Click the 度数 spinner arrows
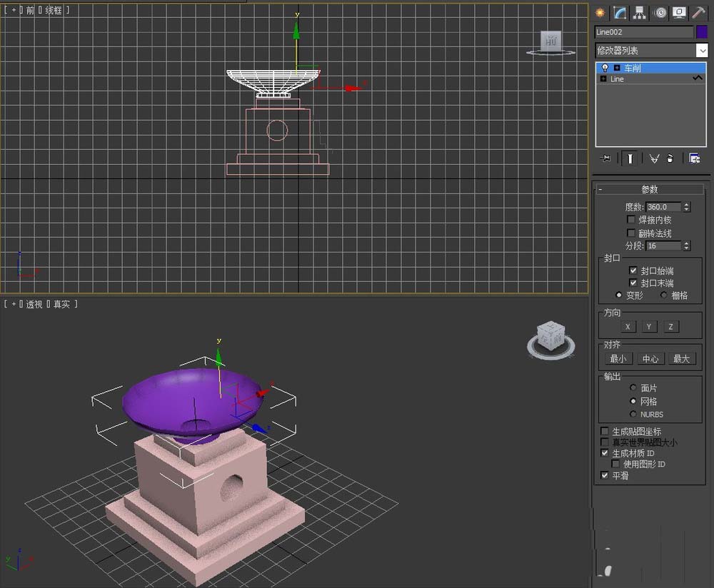714x588 pixels. 687,207
